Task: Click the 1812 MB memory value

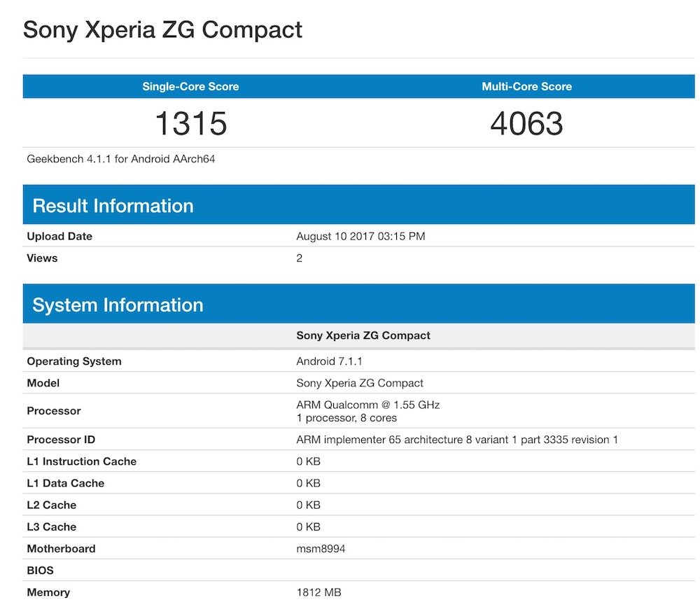Action: (318, 592)
